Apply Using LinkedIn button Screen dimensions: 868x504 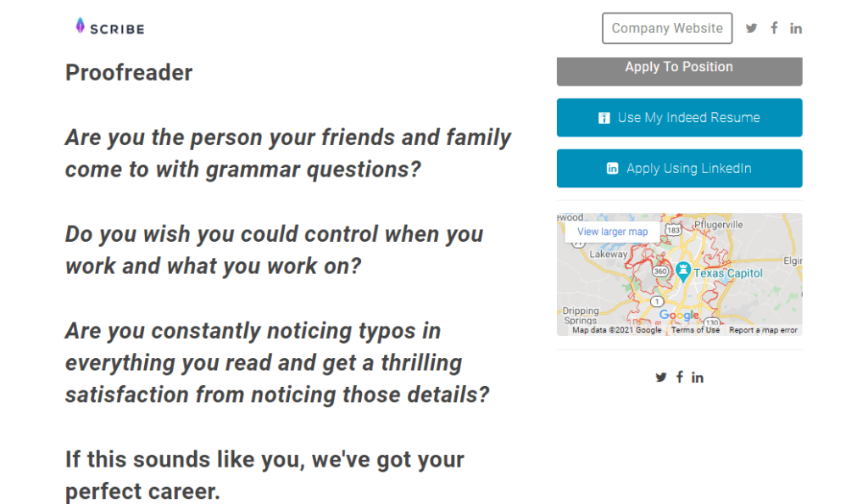click(x=679, y=169)
